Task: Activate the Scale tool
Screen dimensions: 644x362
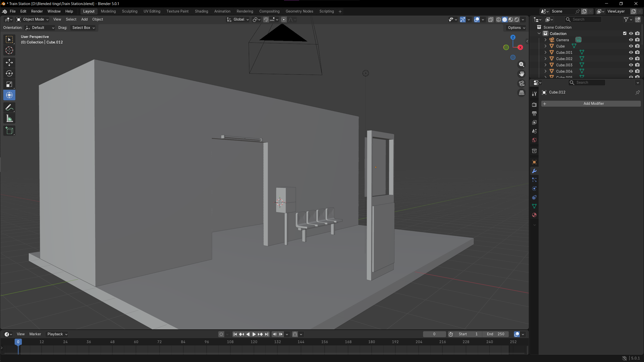Action: tap(9, 84)
